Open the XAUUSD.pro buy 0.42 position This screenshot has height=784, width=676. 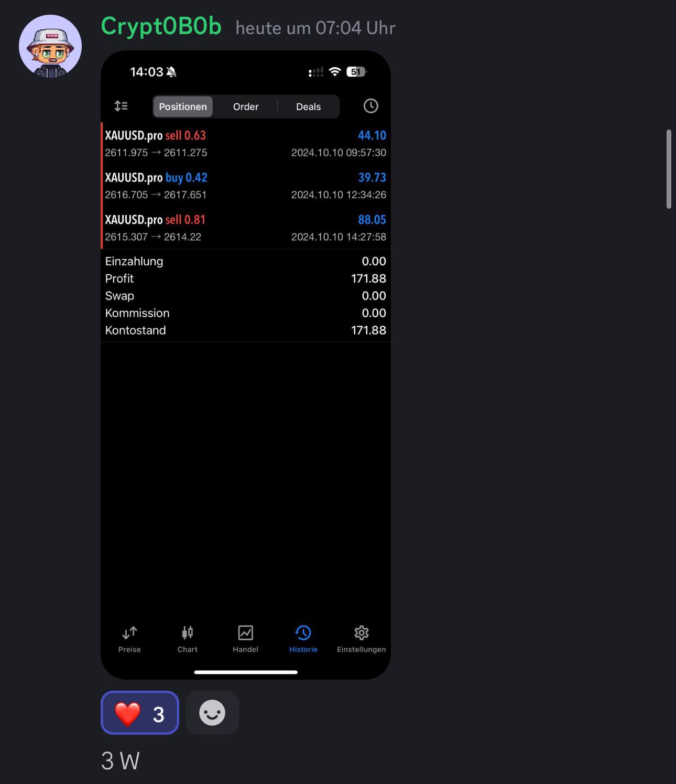click(245, 186)
